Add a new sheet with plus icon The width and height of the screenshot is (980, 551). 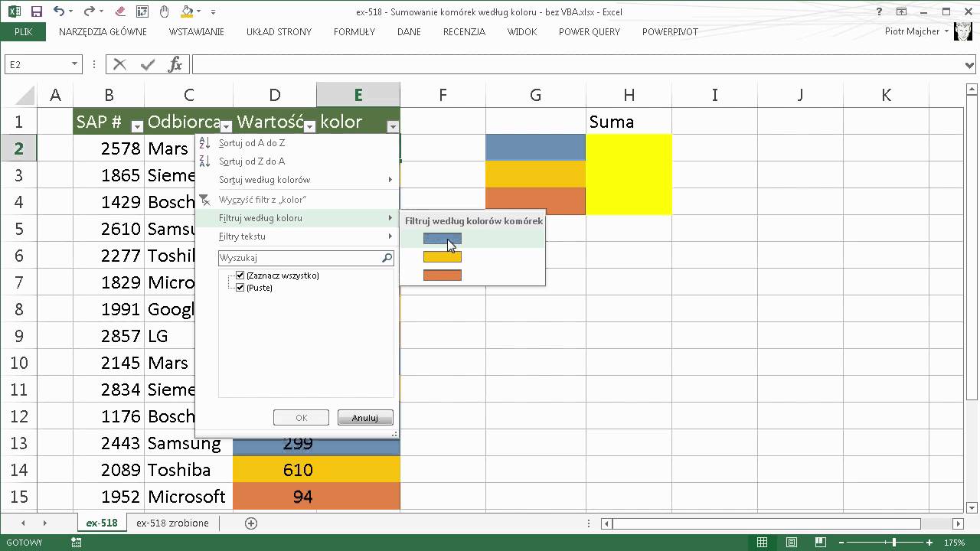coord(250,523)
